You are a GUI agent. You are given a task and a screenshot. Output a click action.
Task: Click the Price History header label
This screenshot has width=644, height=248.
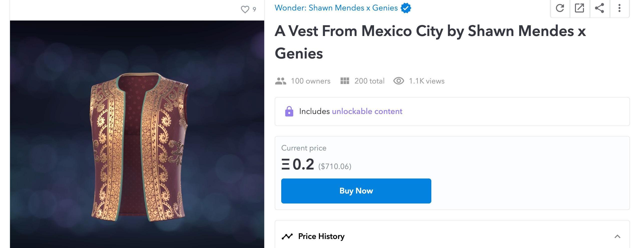click(321, 236)
